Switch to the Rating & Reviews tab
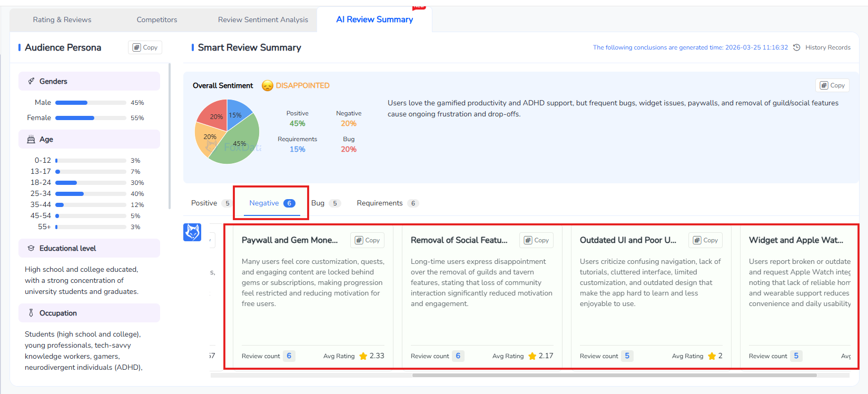Screen dimensions: 868x394 (62, 19)
